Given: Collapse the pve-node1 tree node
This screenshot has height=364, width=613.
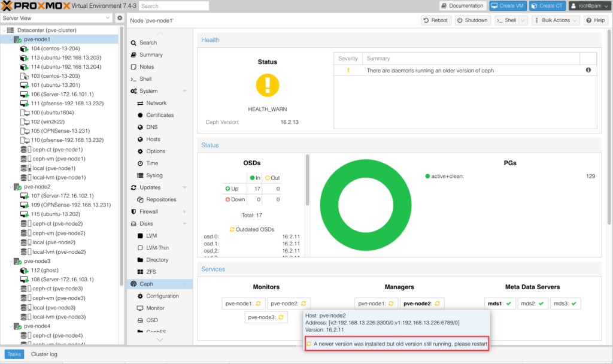Looking at the screenshot, I should pos(11,40).
